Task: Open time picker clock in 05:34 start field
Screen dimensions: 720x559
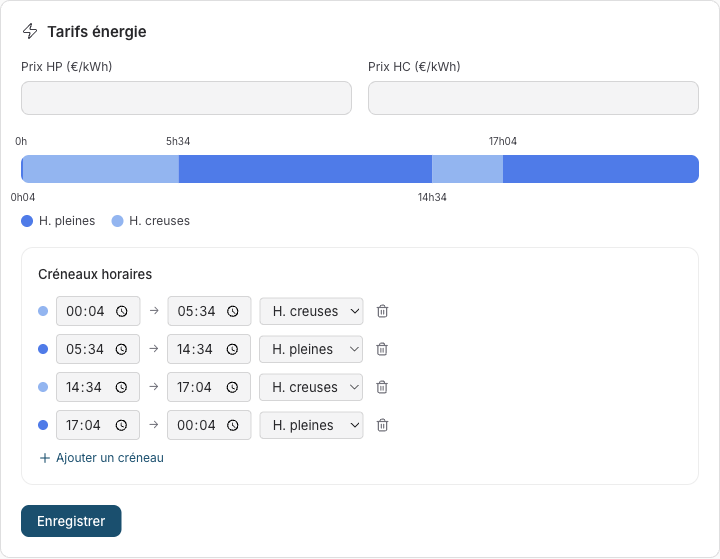Action: 121,350
